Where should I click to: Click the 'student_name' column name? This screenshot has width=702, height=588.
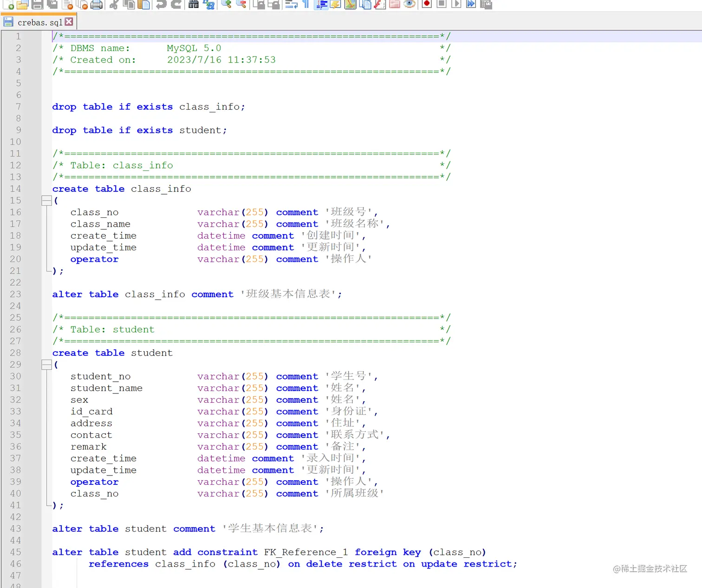(106, 388)
